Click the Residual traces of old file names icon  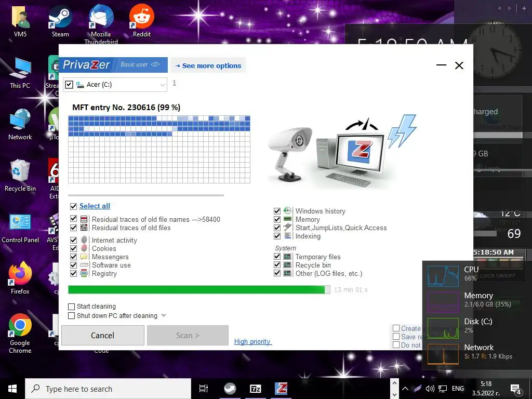pos(84,219)
